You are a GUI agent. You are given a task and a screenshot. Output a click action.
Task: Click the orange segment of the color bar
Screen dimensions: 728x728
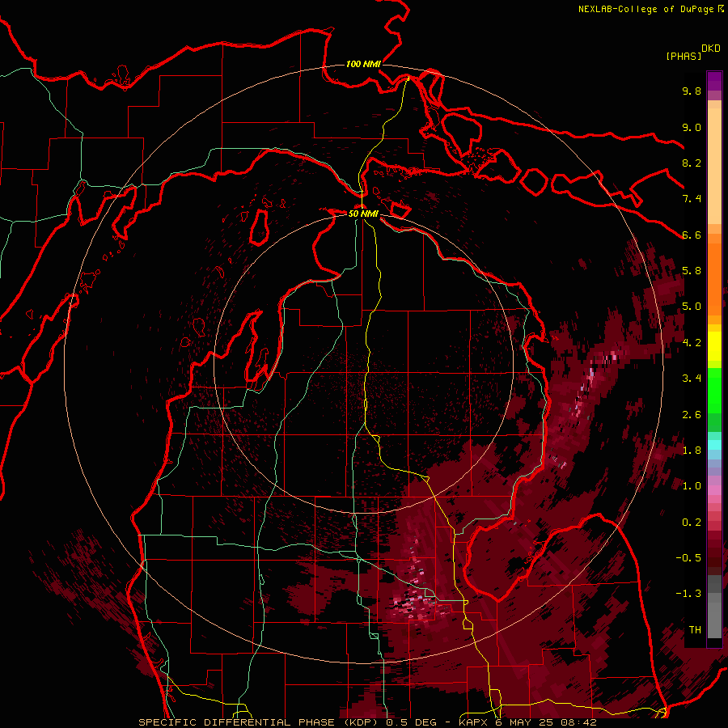click(714, 280)
